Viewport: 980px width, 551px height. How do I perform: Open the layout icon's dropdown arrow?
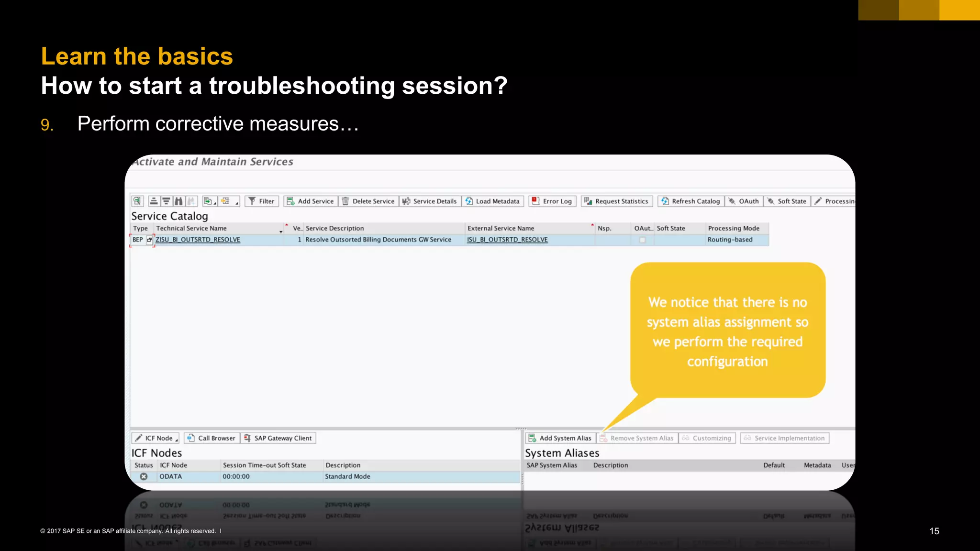coord(237,203)
